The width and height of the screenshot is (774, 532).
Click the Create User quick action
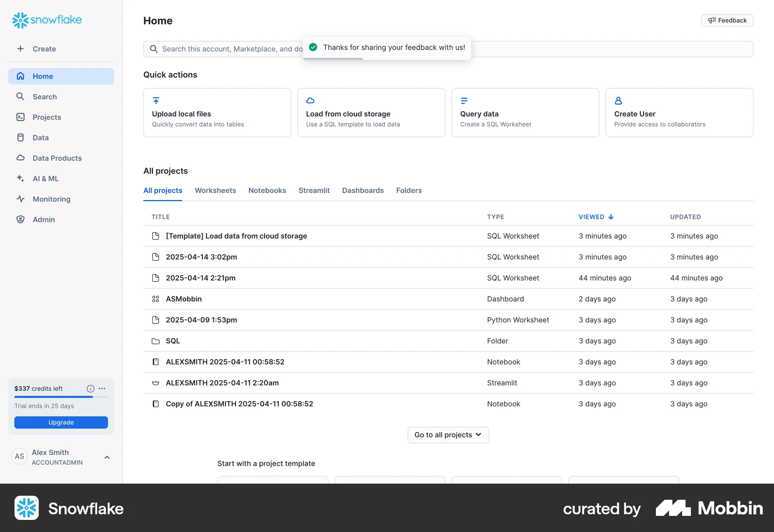tap(679, 112)
